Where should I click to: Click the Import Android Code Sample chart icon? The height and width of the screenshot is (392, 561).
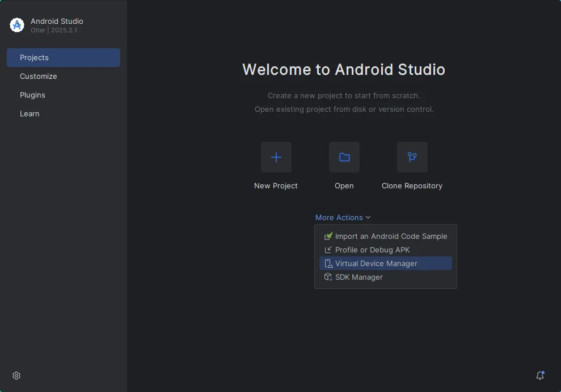(328, 236)
